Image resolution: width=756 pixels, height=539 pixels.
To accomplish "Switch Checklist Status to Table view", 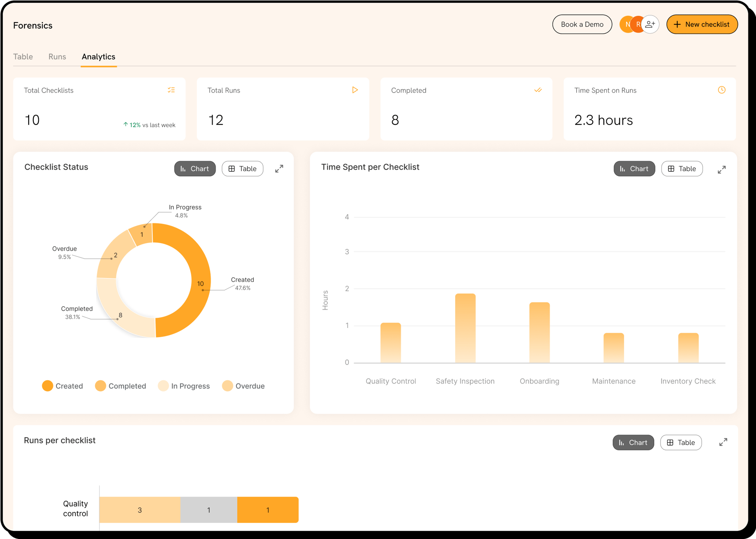I will pos(243,169).
